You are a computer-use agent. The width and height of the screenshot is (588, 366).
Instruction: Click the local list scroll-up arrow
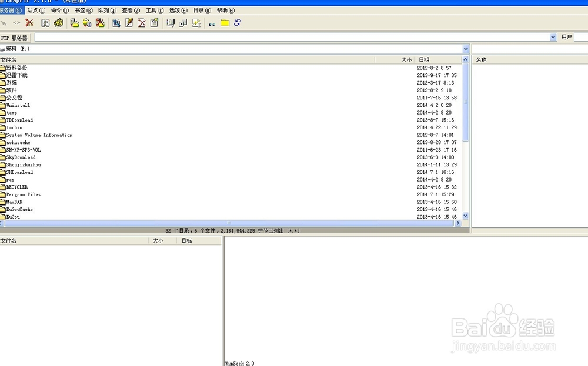coord(465,59)
